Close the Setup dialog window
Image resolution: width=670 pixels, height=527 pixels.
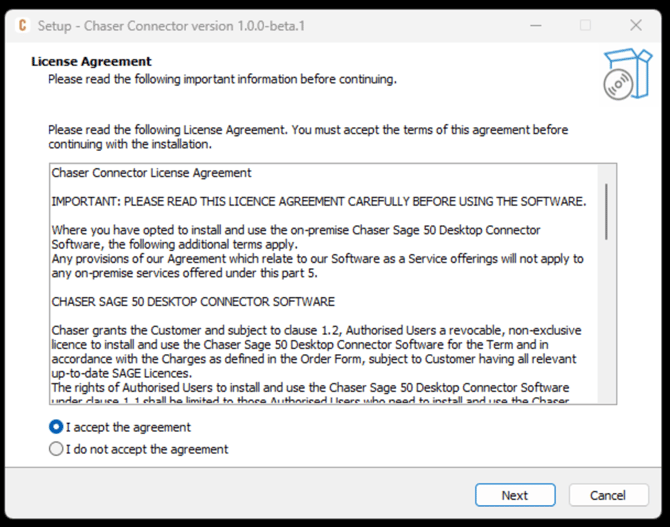(636, 24)
